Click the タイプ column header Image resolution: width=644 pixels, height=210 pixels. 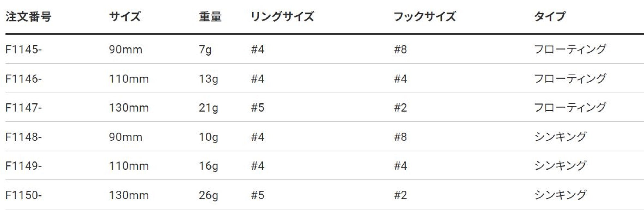pos(550,16)
